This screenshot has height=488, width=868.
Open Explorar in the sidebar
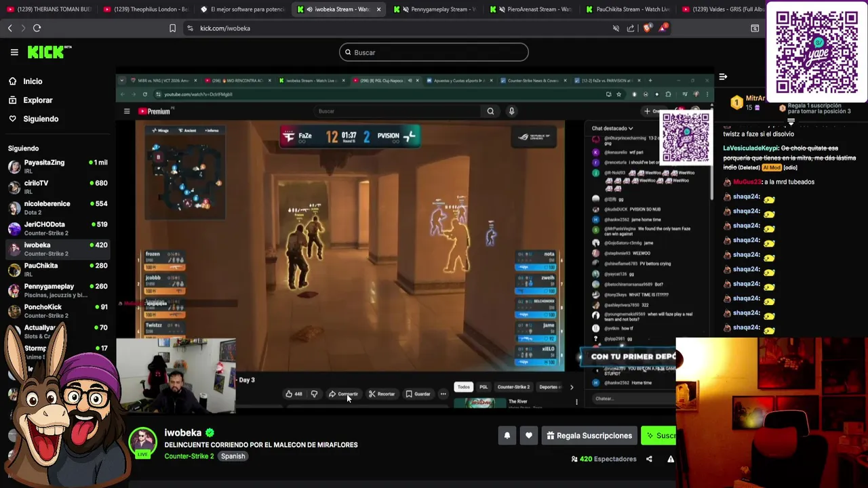[37, 100]
